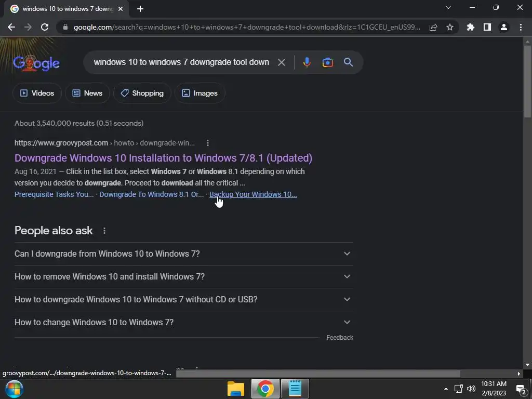532x399 pixels.
Task: Click the About 3,540,000 results text
Action: (x=79, y=123)
